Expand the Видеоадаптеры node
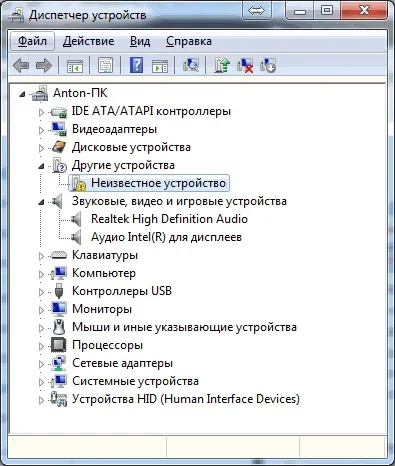Viewport: 395px width, 466px height. tap(41, 130)
